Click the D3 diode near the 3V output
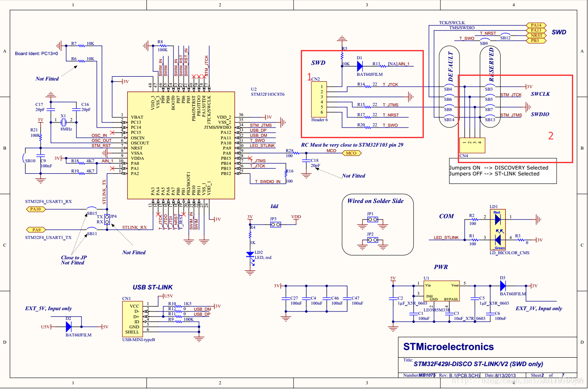 coord(503,286)
